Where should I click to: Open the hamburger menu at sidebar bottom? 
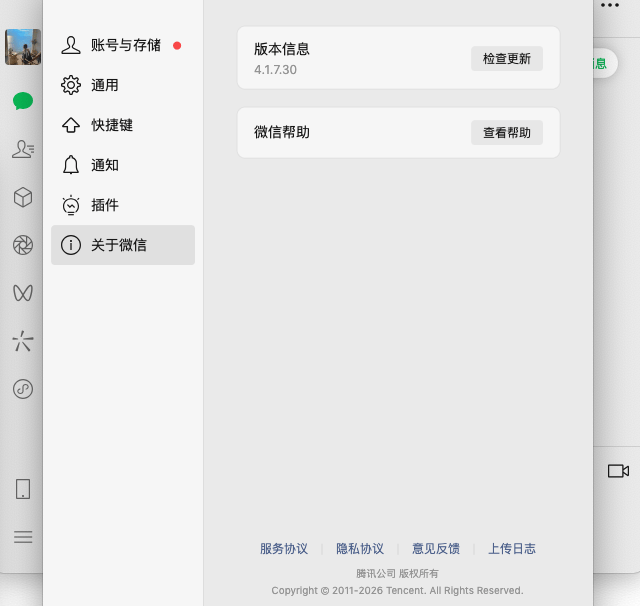pos(22,537)
